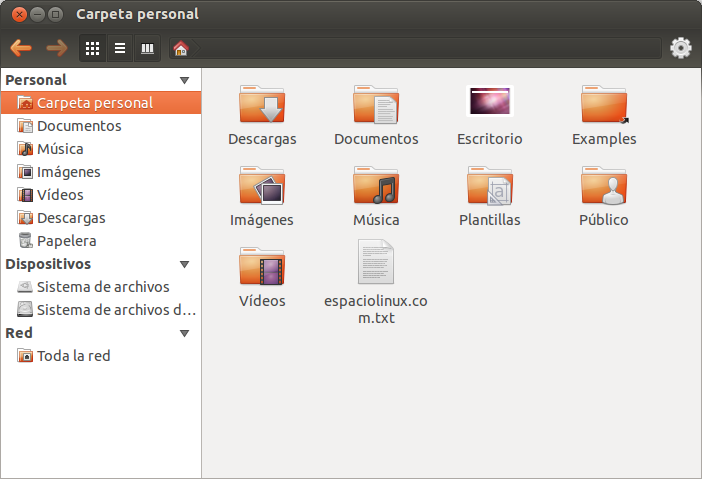Select the Público folder
The image size is (702, 479).
pyautogui.click(x=604, y=187)
